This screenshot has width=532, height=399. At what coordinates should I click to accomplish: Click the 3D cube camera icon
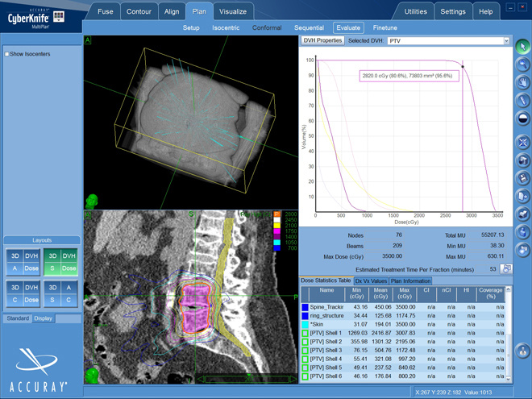[522, 160]
